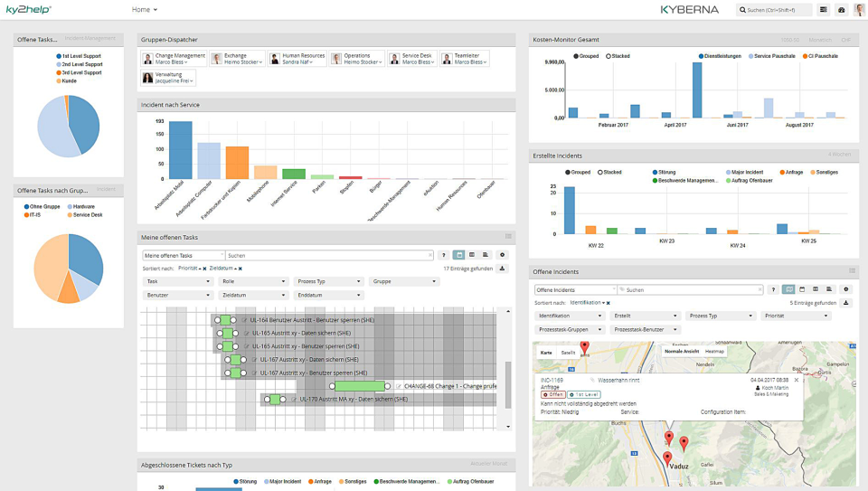
Task: Switch the map to Heatmap view
Action: click(714, 351)
